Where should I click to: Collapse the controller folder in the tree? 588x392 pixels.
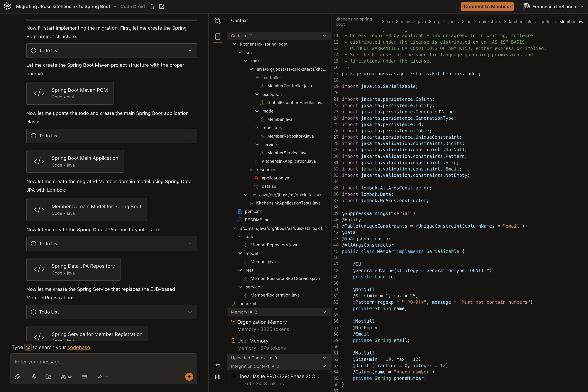257,78
